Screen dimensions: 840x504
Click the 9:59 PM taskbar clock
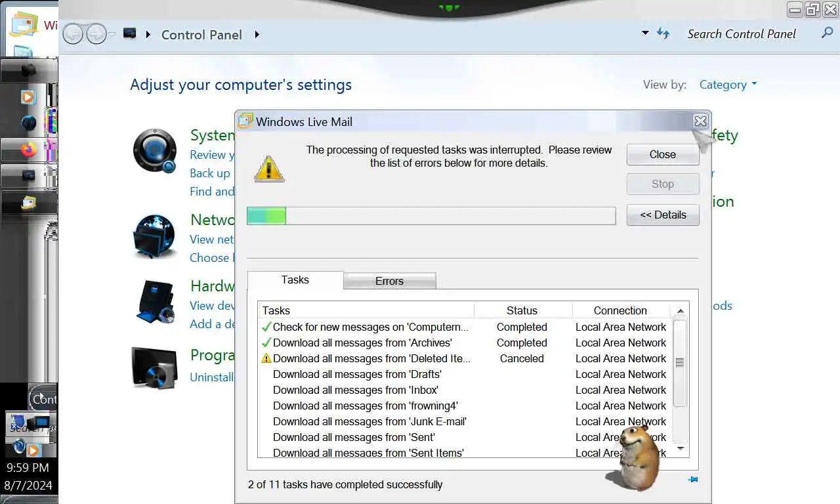click(x=28, y=468)
